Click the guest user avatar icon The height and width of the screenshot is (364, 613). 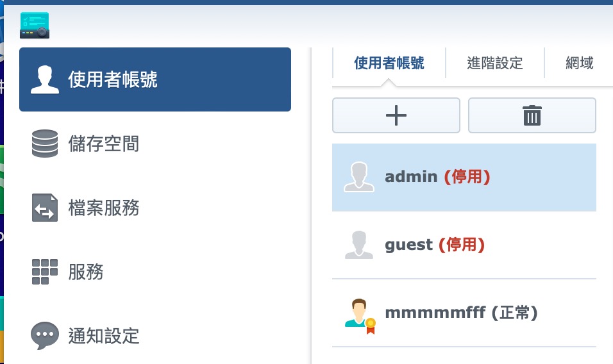pyautogui.click(x=359, y=245)
